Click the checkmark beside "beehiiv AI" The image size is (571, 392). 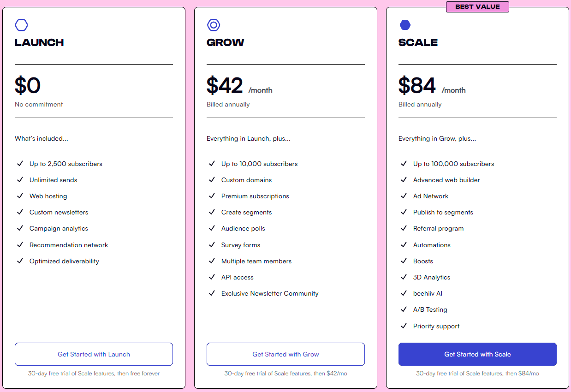pyautogui.click(x=404, y=293)
